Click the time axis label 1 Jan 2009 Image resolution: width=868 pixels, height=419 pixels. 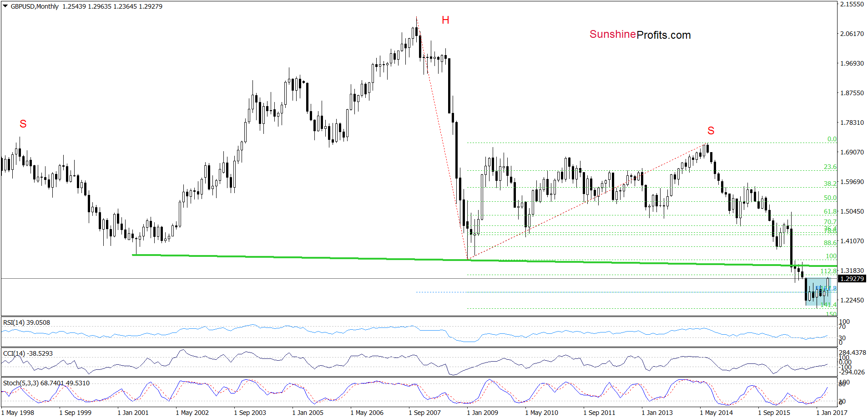(483, 413)
